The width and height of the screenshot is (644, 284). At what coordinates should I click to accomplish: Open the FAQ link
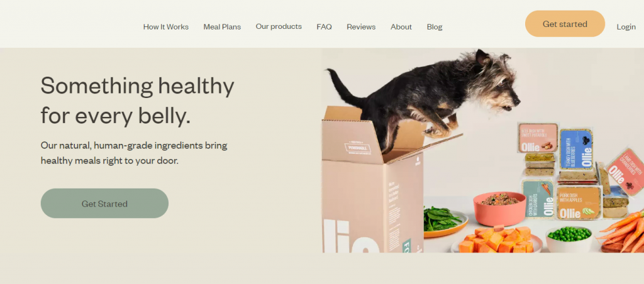(324, 26)
